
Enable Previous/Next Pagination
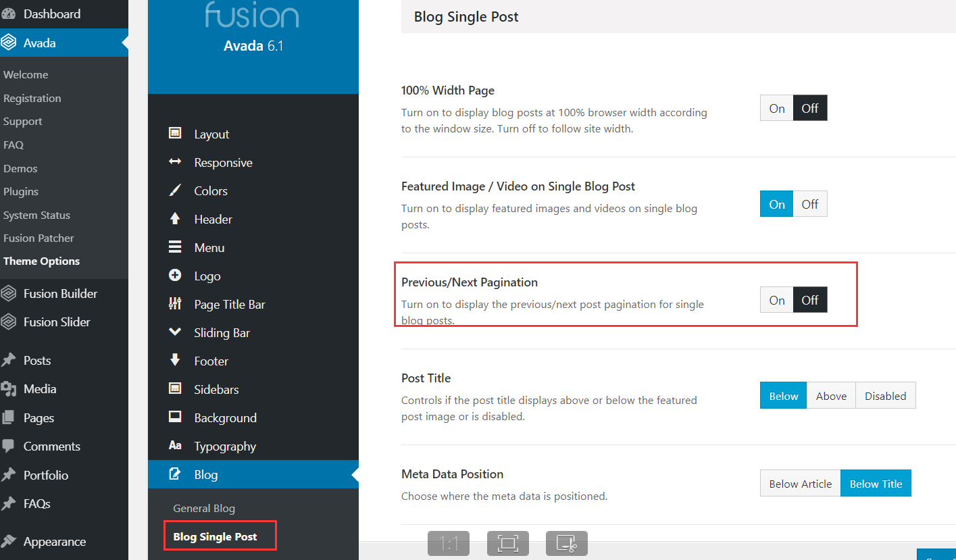tap(777, 300)
